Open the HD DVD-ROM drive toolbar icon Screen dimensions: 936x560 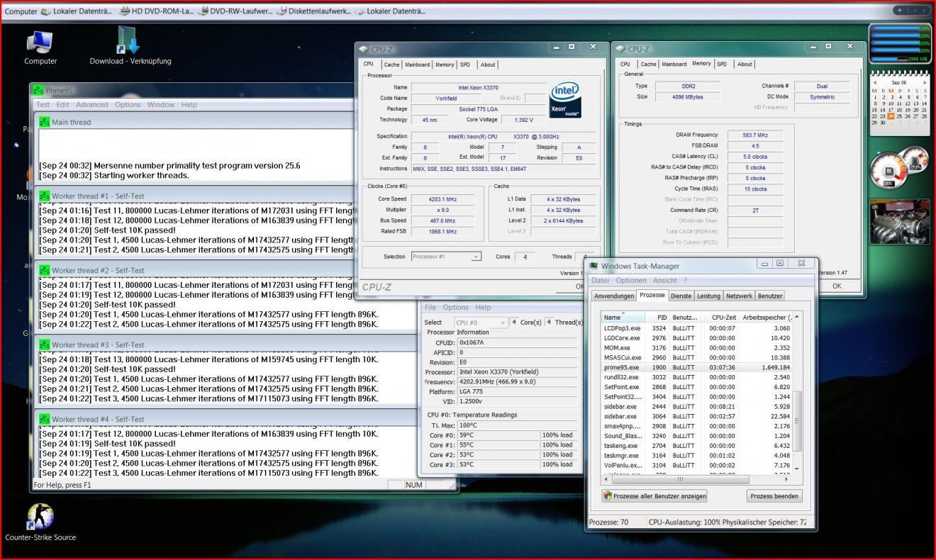[125, 11]
